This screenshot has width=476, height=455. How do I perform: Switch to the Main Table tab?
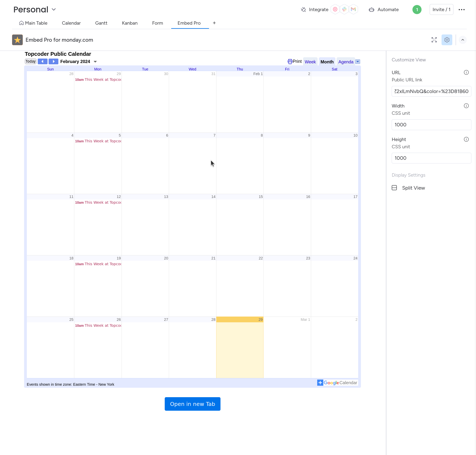tap(33, 23)
